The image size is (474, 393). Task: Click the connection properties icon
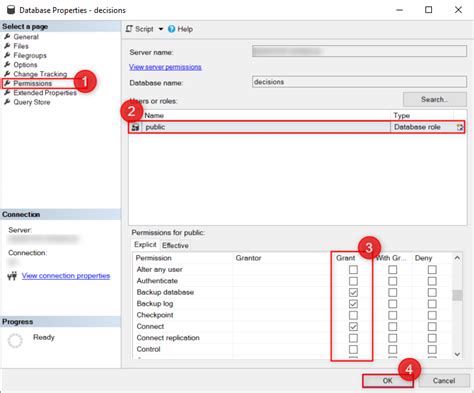pyautogui.click(x=12, y=276)
